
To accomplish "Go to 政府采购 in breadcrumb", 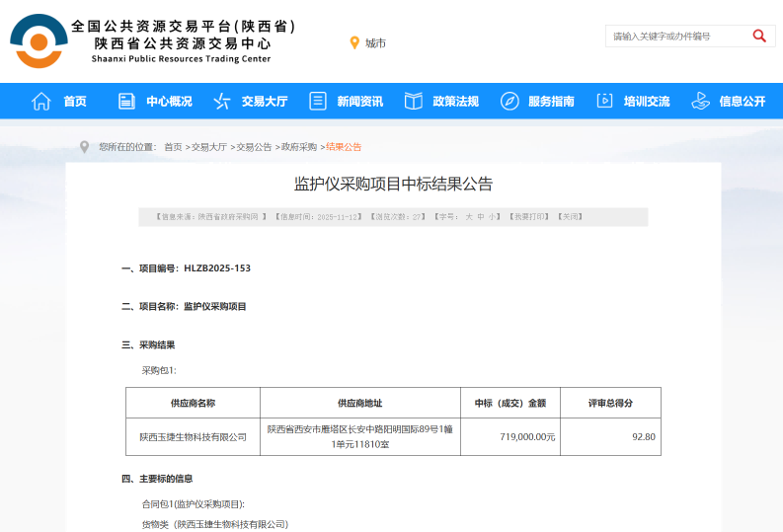I will coord(298,147).
